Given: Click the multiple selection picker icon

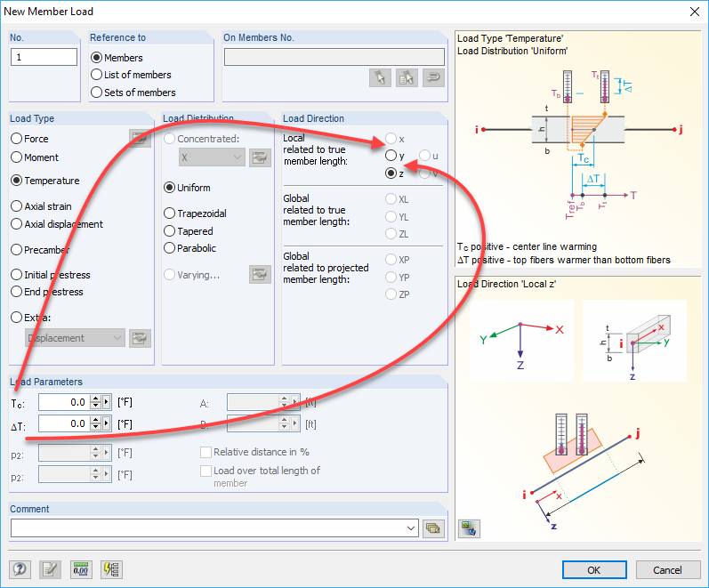Looking at the screenshot, I should click(407, 77).
